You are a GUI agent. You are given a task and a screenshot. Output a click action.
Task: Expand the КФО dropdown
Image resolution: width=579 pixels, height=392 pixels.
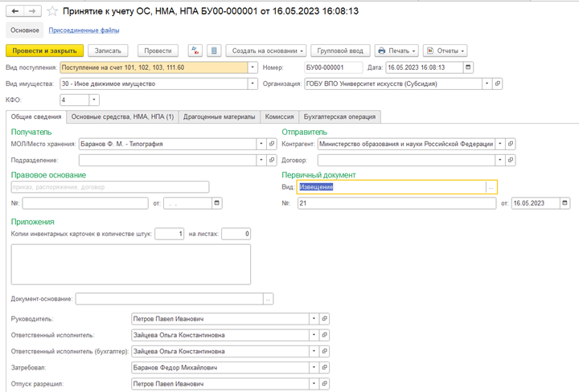(94, 100)
